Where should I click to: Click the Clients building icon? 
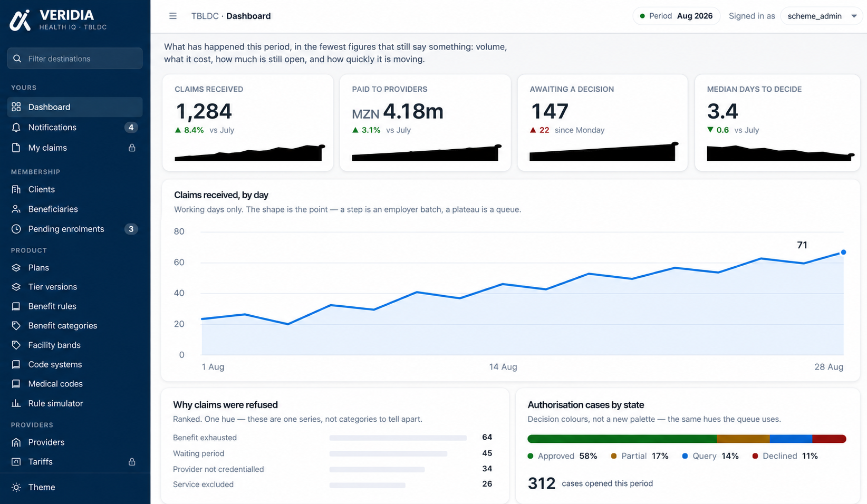[16, 189]
